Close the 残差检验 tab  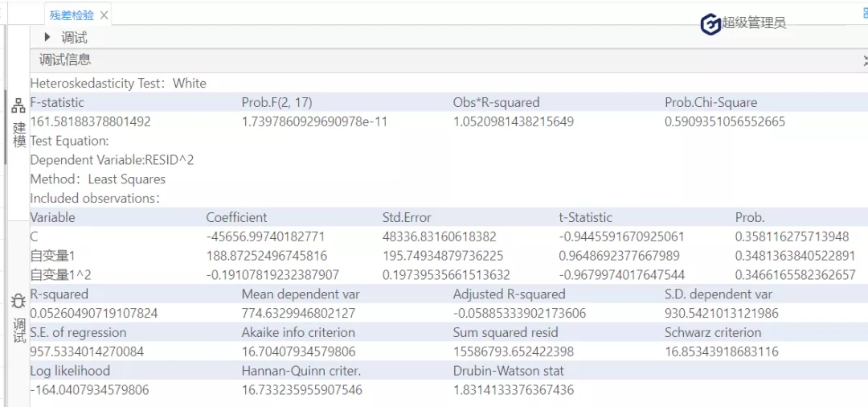pyautogui.click(x=104, y=15)
